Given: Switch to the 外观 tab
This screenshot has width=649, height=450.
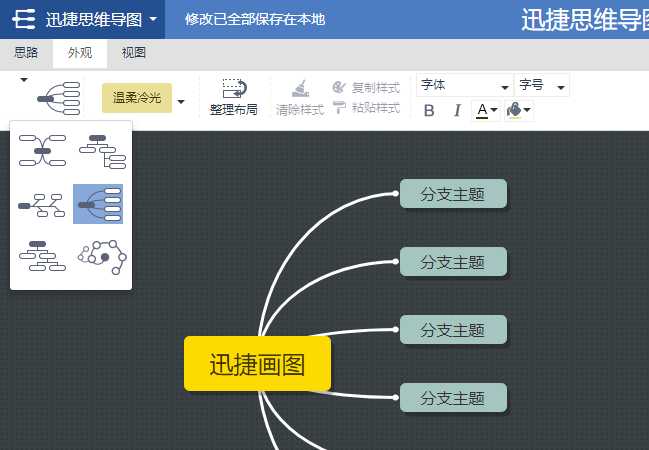Looking at the screenshot, I should (x=80, y=53).
